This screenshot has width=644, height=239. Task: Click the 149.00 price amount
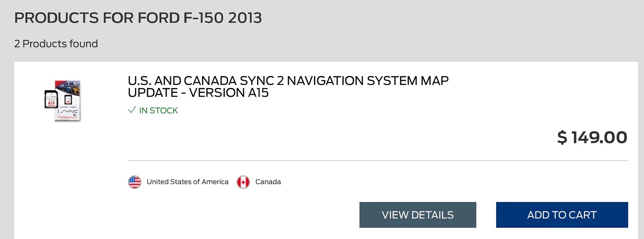(599, 137)
